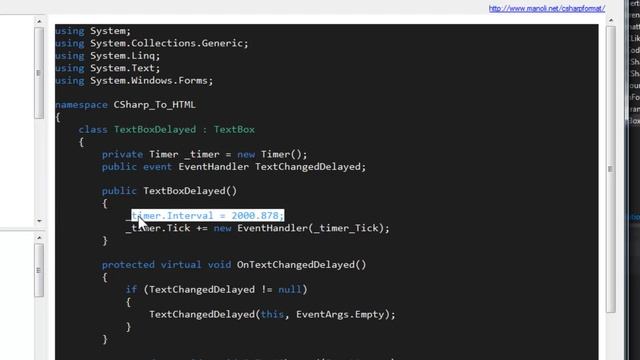Click the code panel's vertical scrollbar thumb
Screen dimensions: 640x360
(611, 169)
